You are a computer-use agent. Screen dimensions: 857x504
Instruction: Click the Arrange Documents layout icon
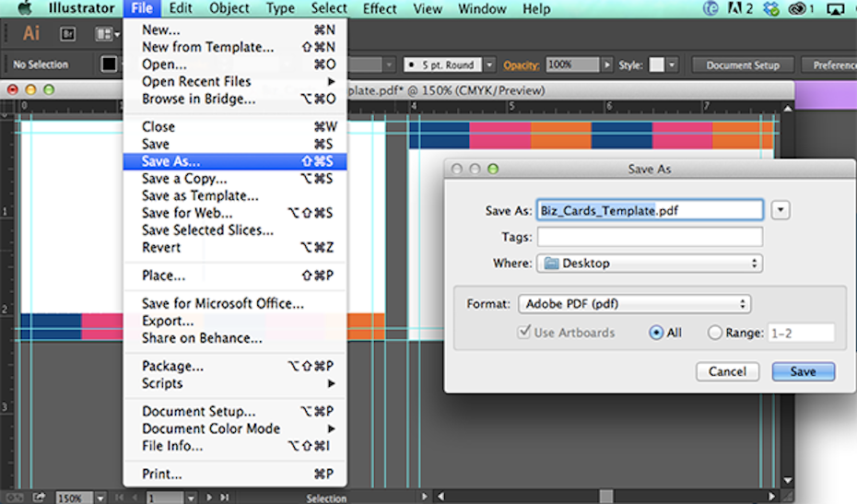pyautogui.click(x=103, y=34)
